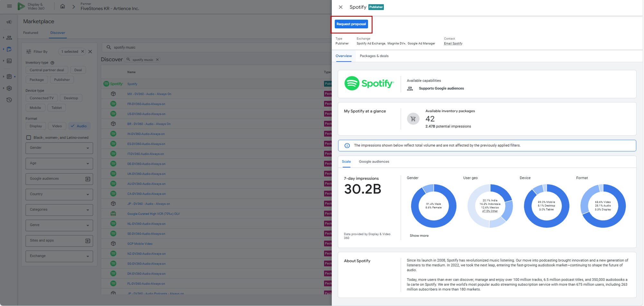Image resolution: width=644 pixels, height=306 pixels.
Task: Expand the Country dropdown
Action: point(59,194)
